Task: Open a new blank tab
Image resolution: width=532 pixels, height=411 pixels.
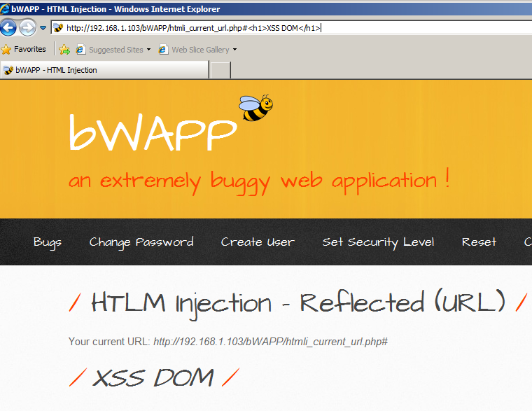Action: [x=220, y=70]
